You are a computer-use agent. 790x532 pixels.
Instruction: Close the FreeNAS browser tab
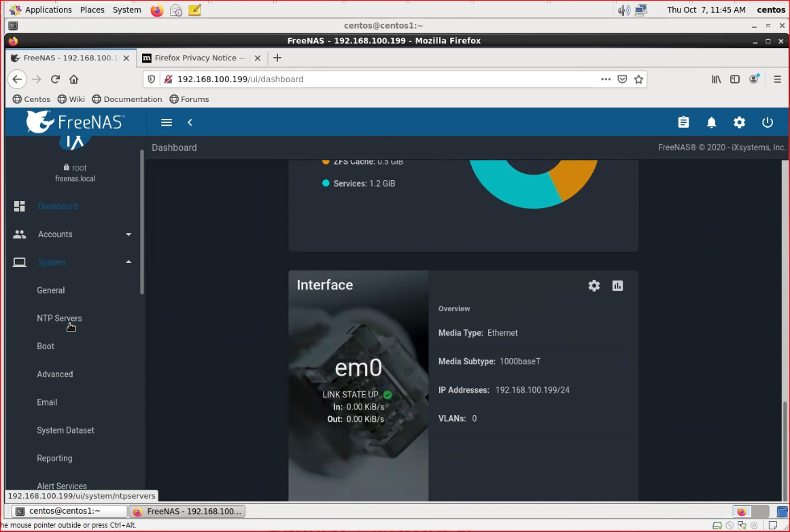(x=126, y=58)
